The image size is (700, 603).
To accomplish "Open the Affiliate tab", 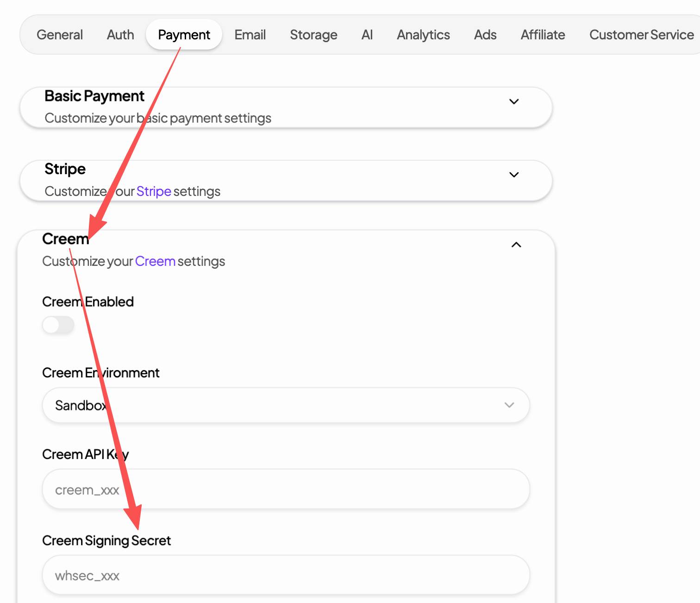I will [543, 35].
